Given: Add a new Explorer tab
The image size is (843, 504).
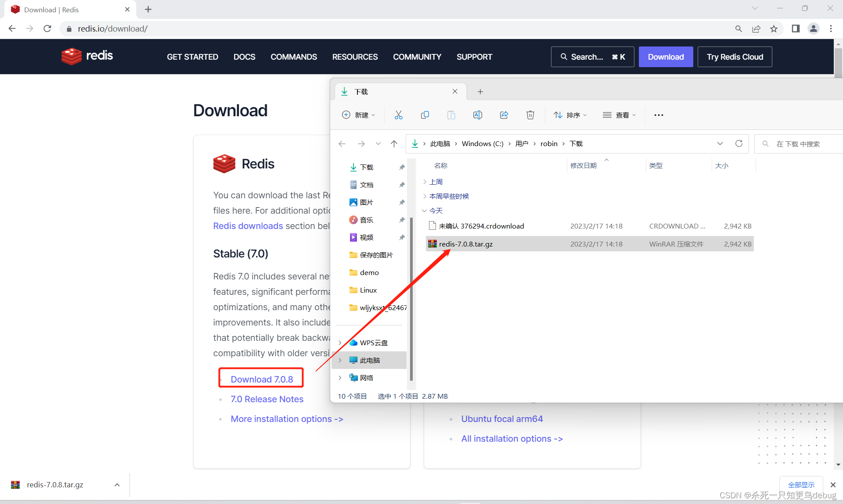Looking at the screenshot, I should tap(480, 92).
